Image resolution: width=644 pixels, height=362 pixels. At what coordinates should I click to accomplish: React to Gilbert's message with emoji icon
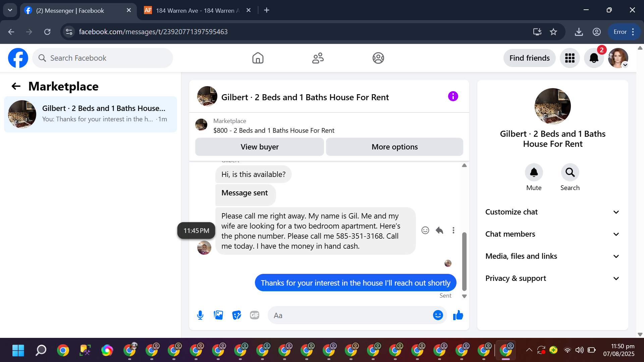[x=425, y=230]
